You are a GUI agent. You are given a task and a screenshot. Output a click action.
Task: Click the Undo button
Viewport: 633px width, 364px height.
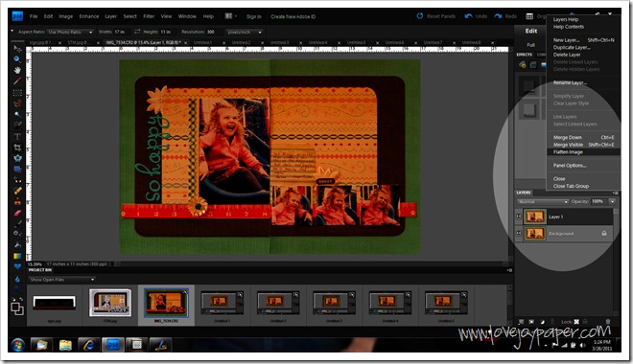(x=476, y=16)
